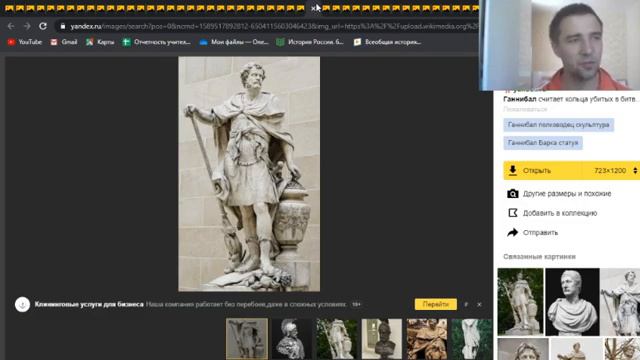Viewport: 640px width, 360px height.
Task: Open the 723×1200 size dropdown
Action: coord(615,171)
